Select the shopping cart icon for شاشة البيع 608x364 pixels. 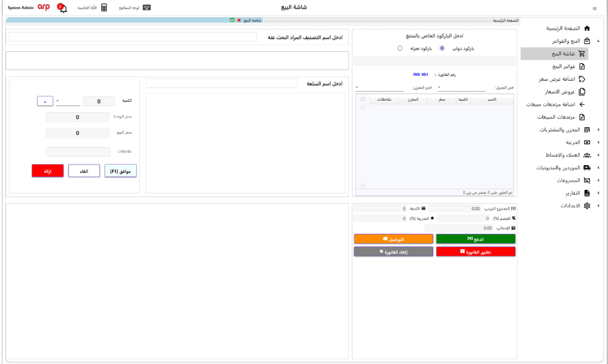(581, 53)
